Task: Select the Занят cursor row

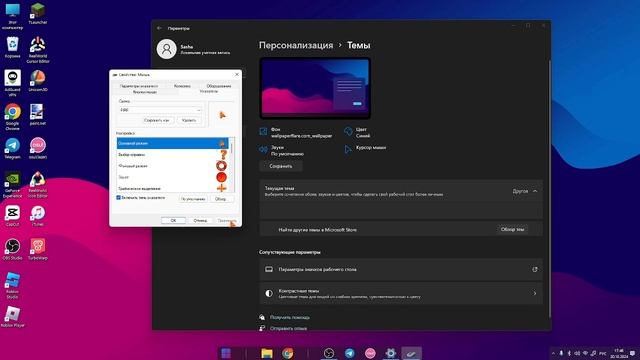Action: pos(172,177)
